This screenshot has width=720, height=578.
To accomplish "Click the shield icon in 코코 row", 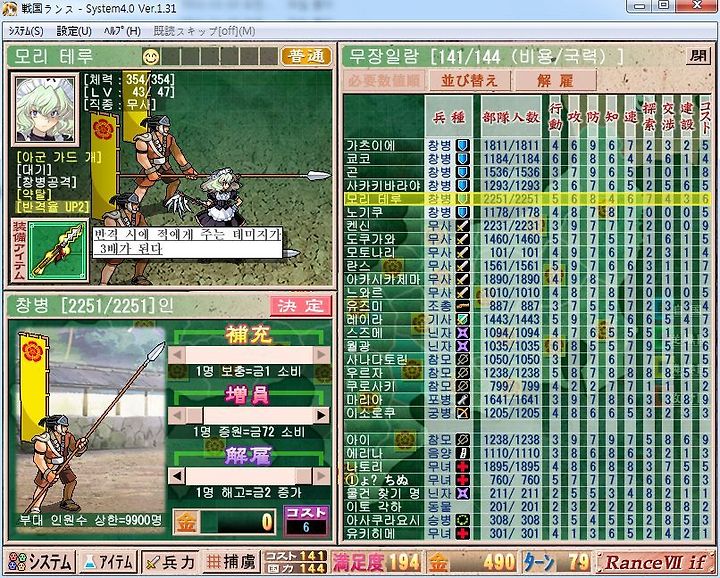I will coord(462,159).
